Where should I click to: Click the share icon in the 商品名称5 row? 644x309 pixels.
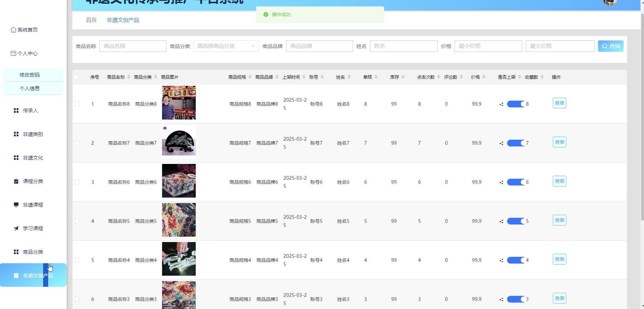click(501, 221)
